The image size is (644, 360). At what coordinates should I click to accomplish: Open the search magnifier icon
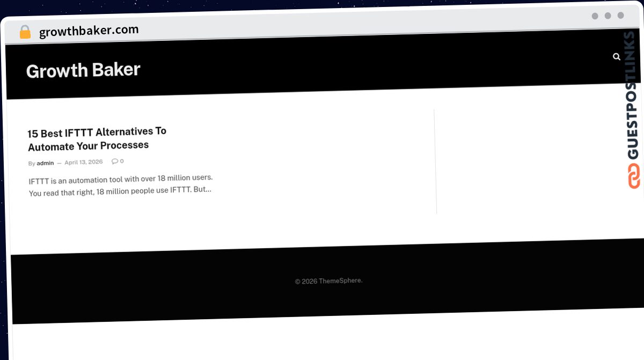coord(617,56)
